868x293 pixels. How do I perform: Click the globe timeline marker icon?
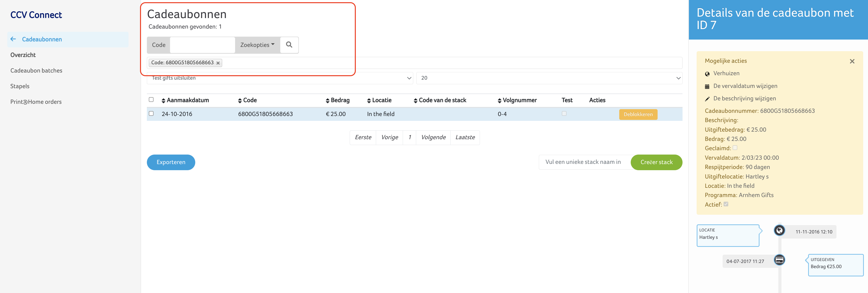tap(779, 231)
